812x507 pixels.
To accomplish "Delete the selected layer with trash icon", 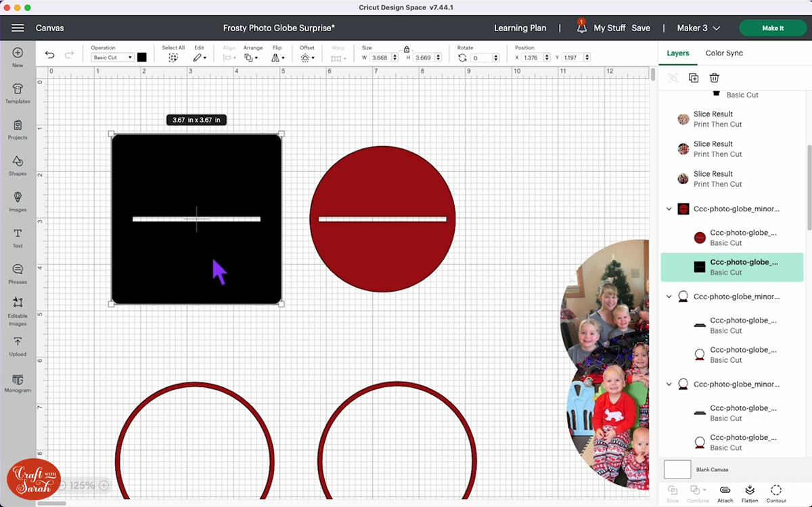I will tap(714, 78).
